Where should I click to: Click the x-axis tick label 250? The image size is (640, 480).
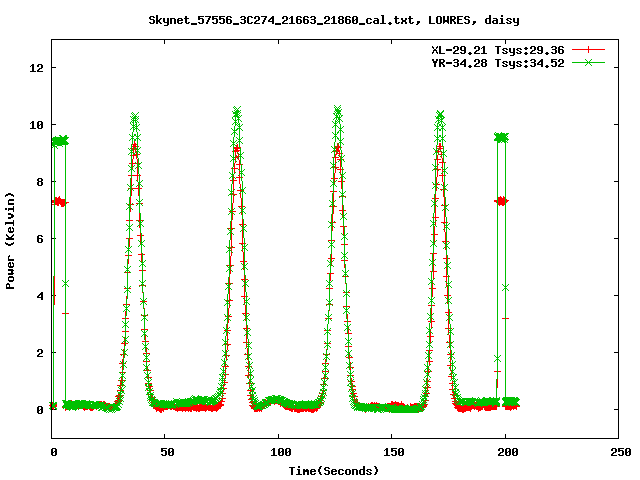click(618, 452)
